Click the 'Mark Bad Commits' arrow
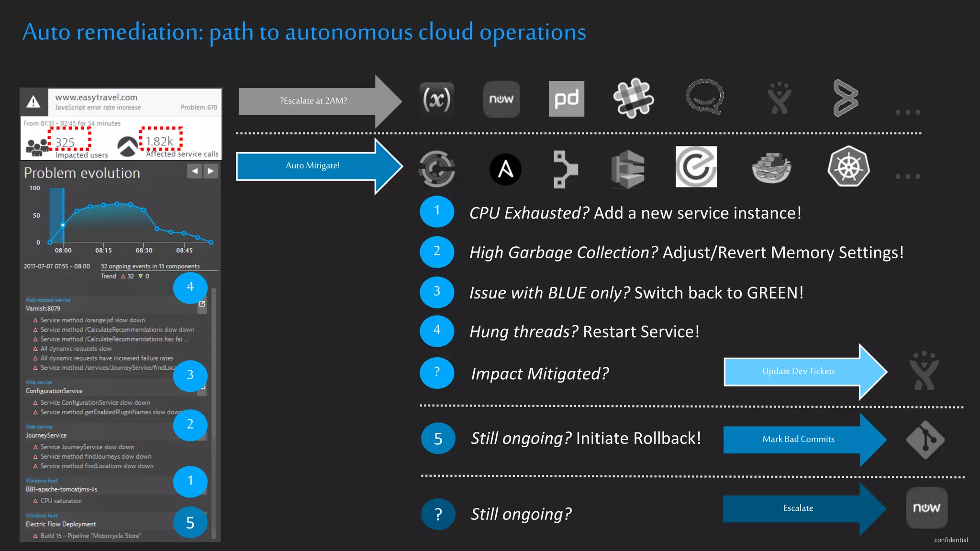The image size is (980, 551). 805,439
